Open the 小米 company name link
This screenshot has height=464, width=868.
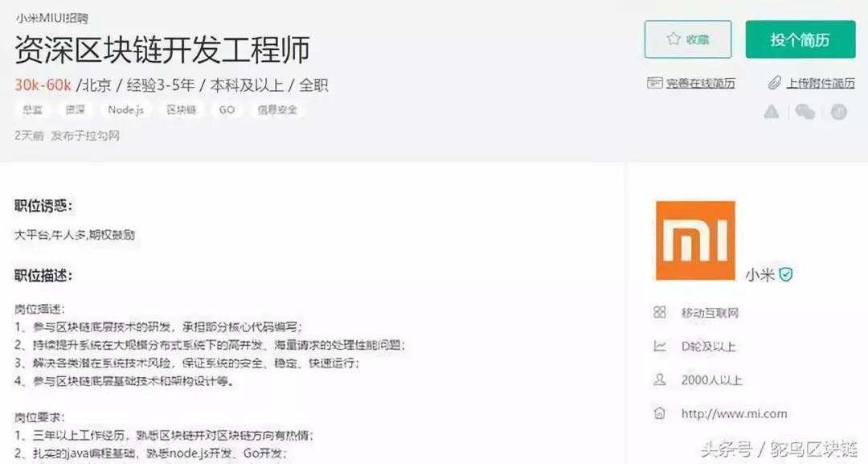(759, 274)
